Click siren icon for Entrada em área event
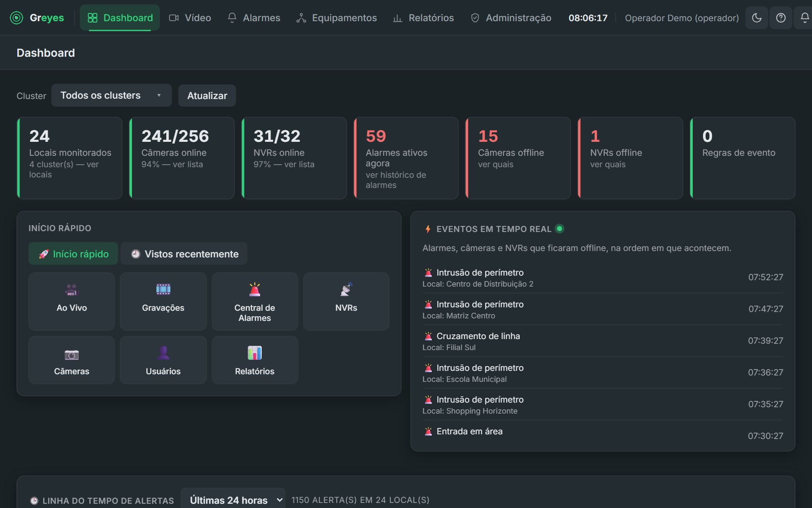Screen dimensions: 812x508 point(428,431)
